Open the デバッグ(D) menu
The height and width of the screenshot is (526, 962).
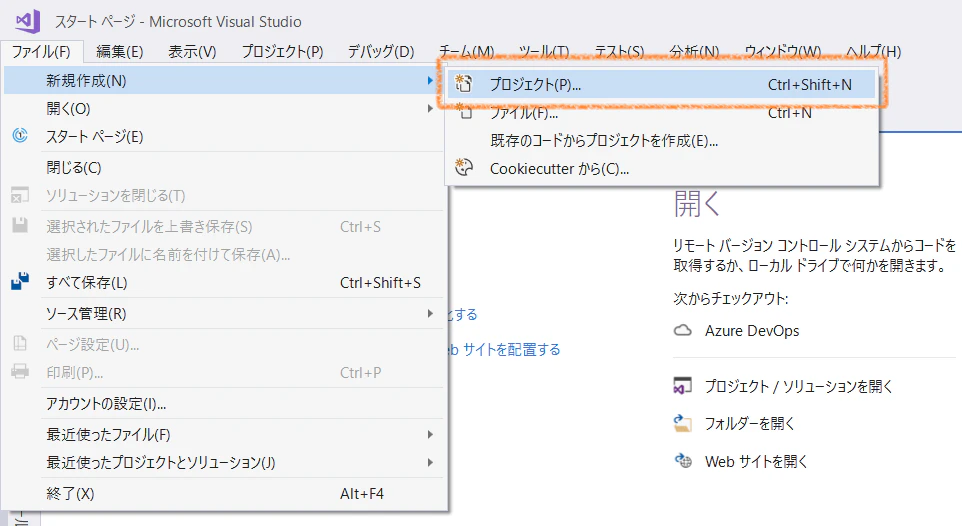(380, 52)
